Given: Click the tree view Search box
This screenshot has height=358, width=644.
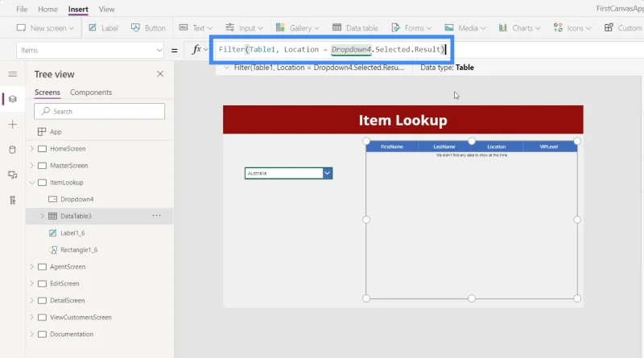Looking at the screenshot, I should 99,111.
